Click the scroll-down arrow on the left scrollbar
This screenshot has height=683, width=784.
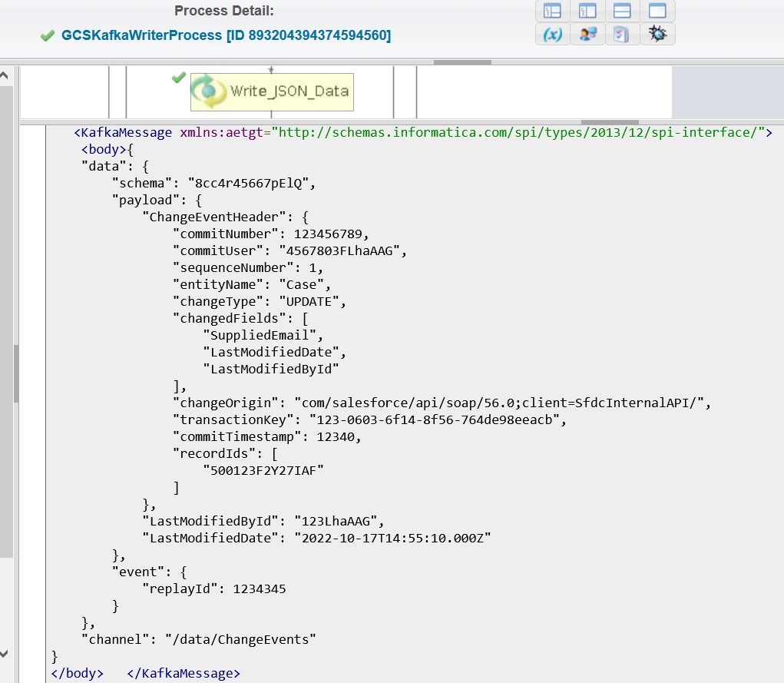5,653
